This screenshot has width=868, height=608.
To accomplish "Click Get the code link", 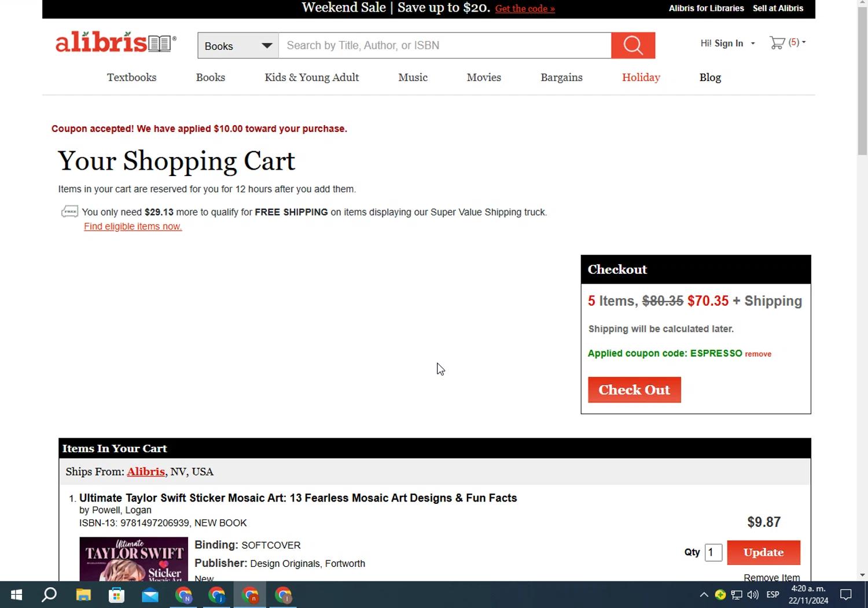I will coord(525,9).
